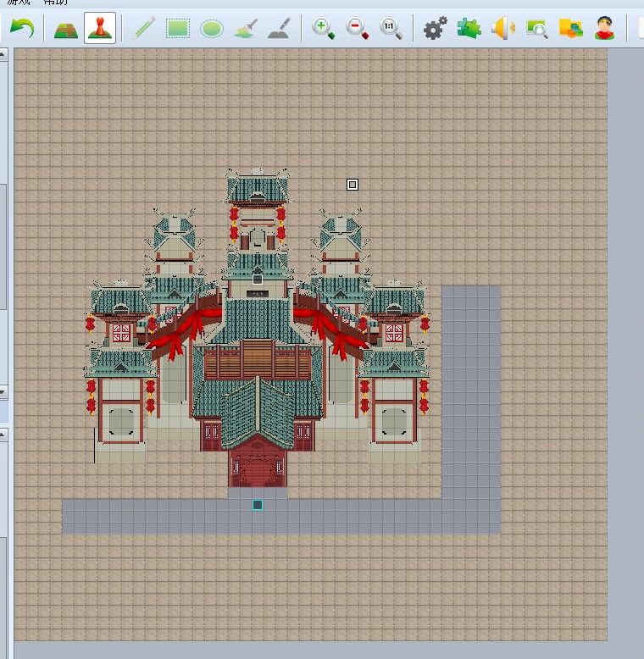
Task: Reset map zoom to 1:1
Action: [391, 29]
